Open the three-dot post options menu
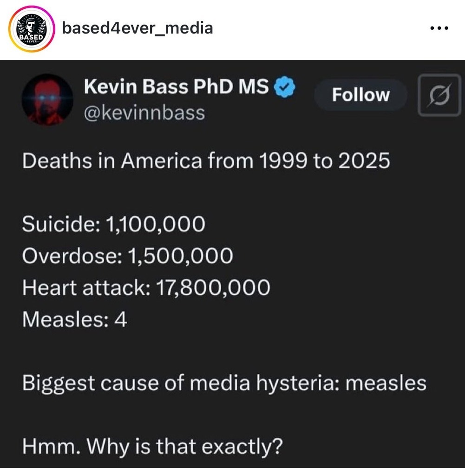Viewport: 465px width, 476px height. coord(439,28)
